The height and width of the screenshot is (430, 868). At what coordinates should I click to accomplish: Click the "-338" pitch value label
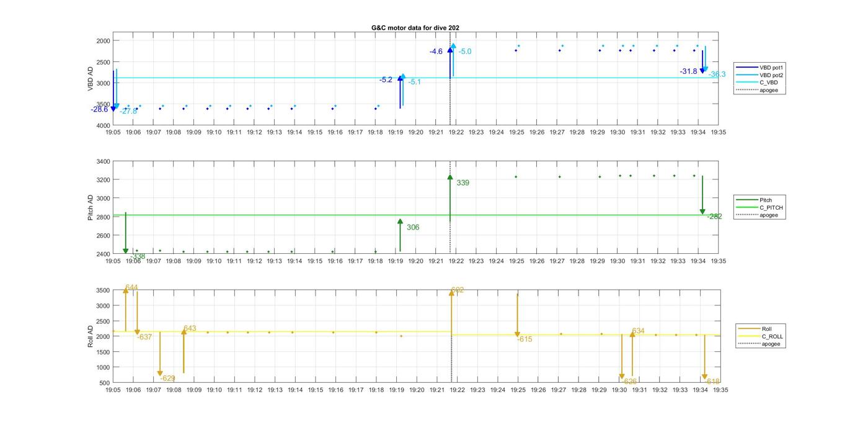pyautogui.click(x=138, y=256)
